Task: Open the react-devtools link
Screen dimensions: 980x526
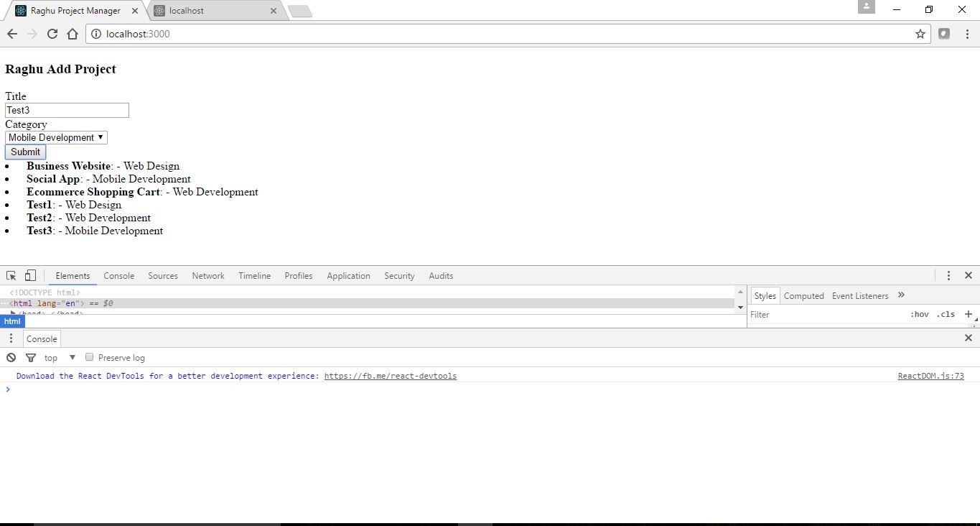Action: tap(391, 376)
